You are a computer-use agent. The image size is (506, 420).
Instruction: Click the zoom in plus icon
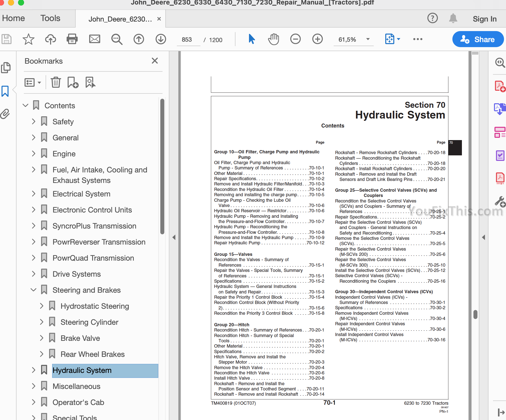click(317, 39)
